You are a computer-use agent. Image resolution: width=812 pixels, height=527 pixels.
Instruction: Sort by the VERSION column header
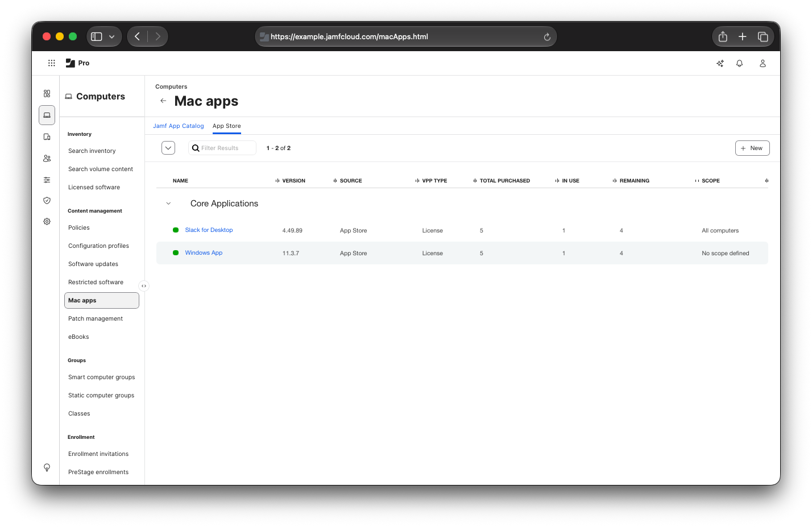point(293,181)
